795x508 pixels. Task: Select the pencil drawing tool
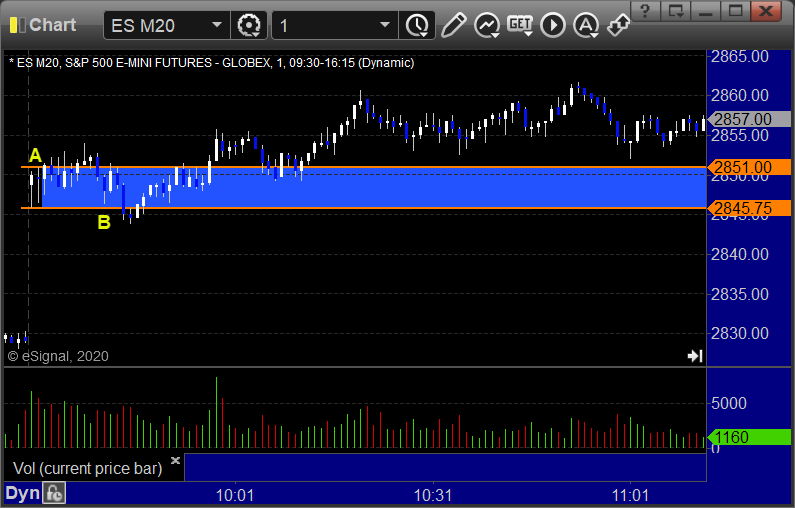tap(453, 25)
